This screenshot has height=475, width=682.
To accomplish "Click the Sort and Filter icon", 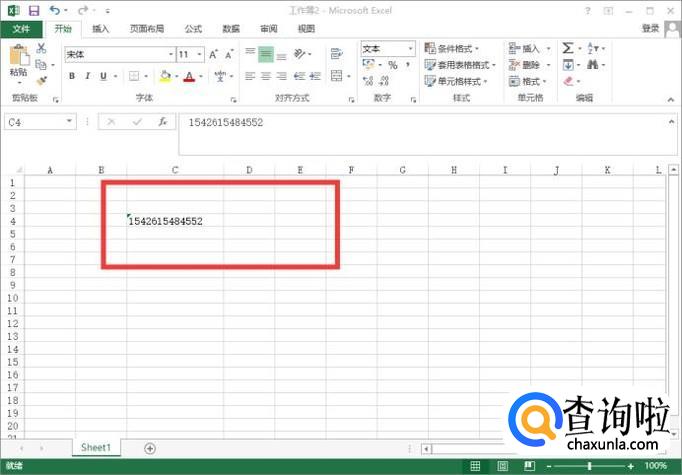I will 593,48.
